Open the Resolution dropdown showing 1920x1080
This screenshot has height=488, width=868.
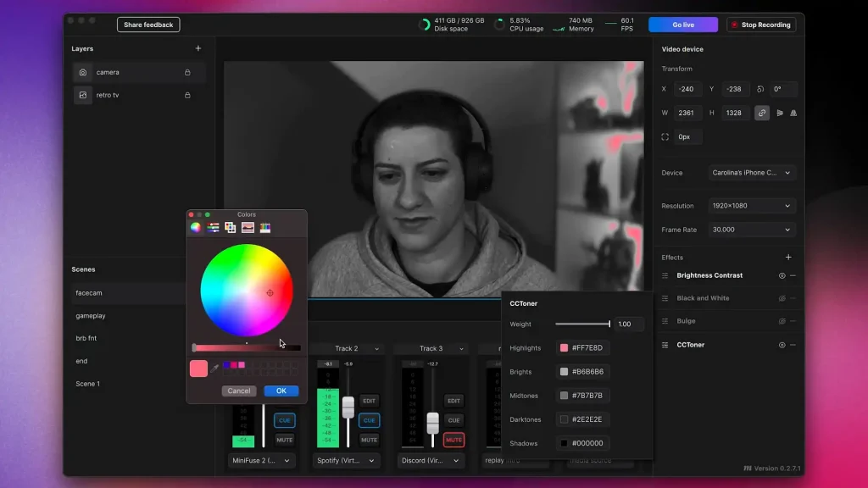[752, 205]
